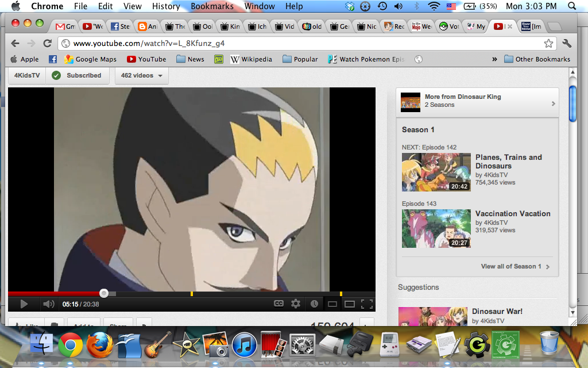Switch player to large size mode
Viewport: 588px width, 368px height.
(x=350, y=304)
